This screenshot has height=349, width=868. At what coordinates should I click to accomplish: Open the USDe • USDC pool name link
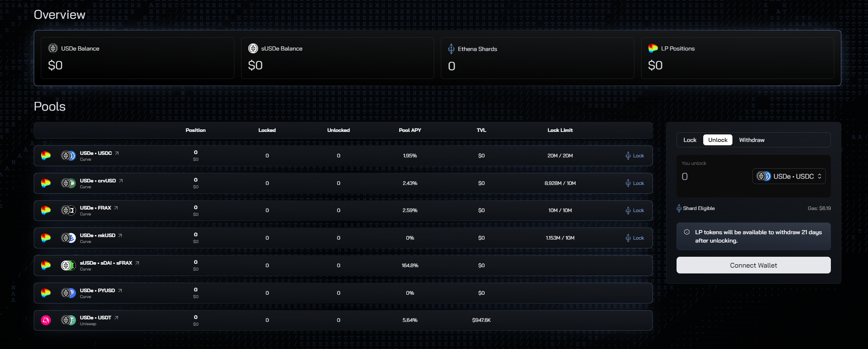[96, 153]
